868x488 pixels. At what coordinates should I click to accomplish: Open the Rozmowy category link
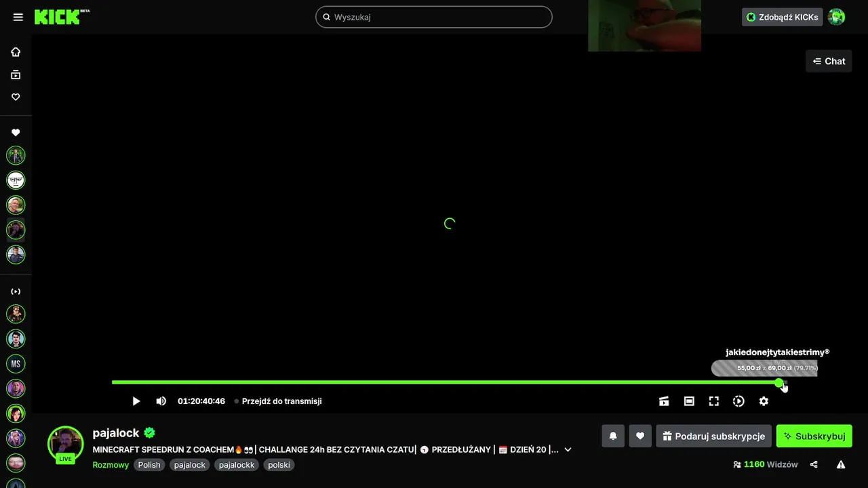tap(111, 465)
